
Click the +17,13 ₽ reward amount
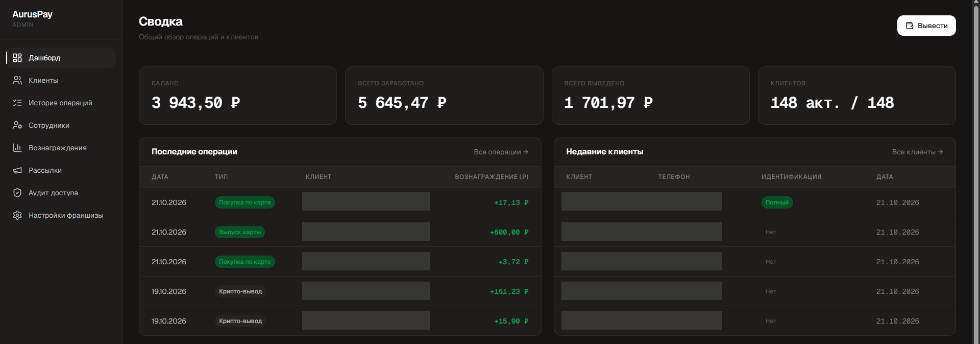tap(511, 202)
